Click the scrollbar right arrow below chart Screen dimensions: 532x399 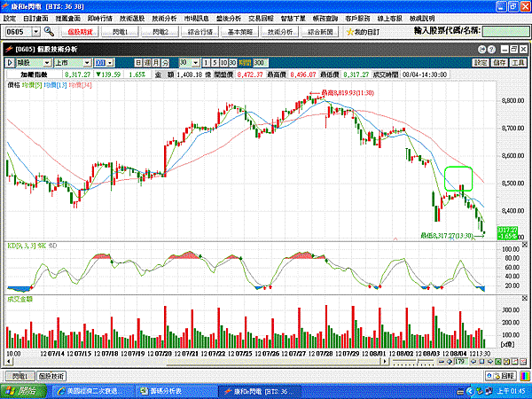point(385,362)
